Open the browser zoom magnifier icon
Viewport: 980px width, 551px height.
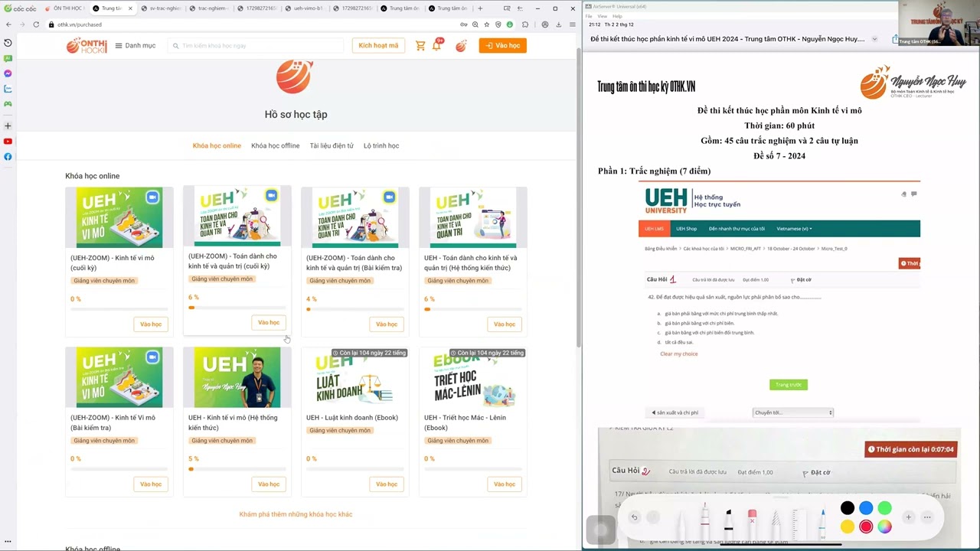475,24
